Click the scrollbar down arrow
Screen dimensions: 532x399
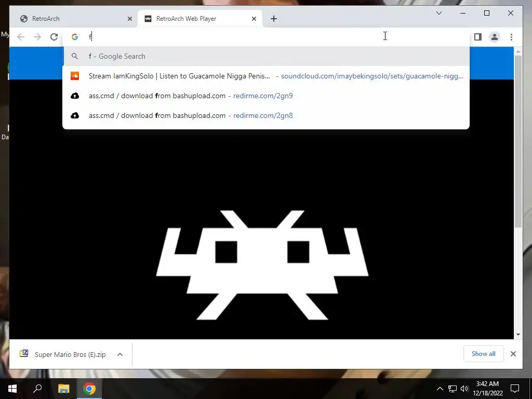pyautogui.click(x=518, y=335)
